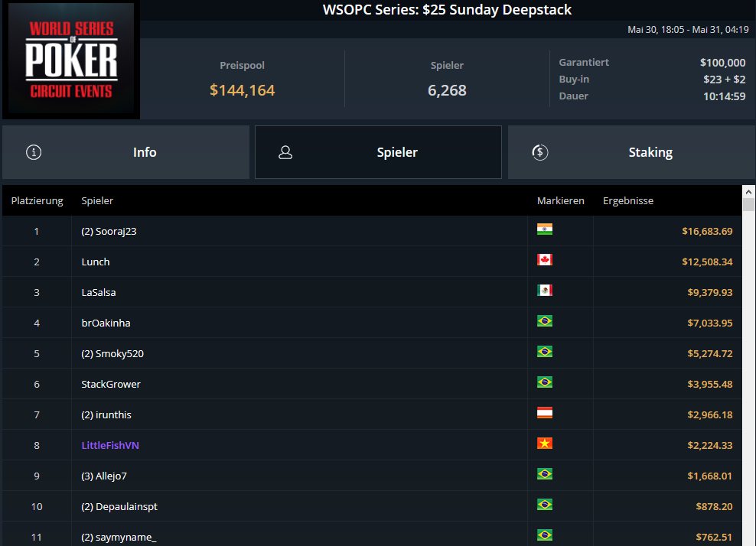Click the $2,224.33 result

click(710, 445)
